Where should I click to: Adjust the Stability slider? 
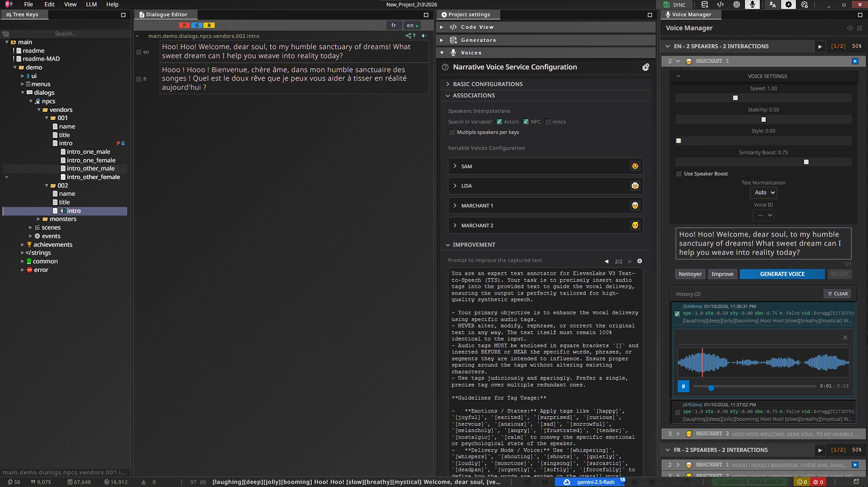click(x=763, y=119)
